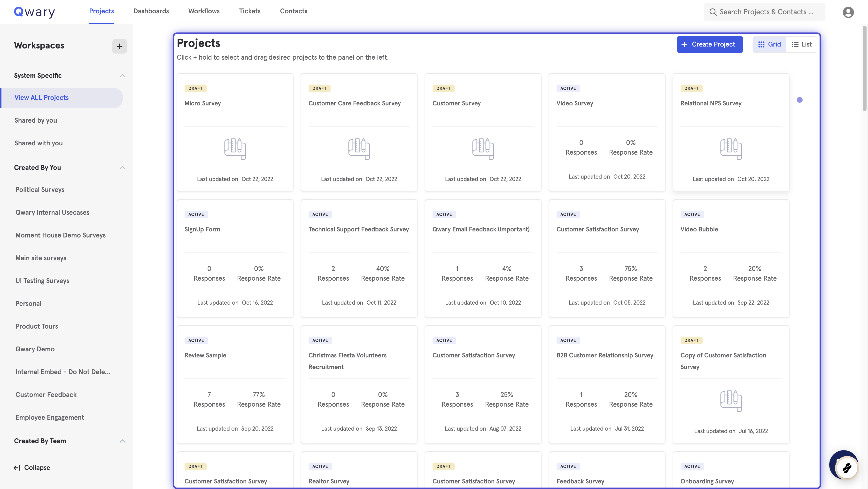The image size is (868, 489).
Task: Click the 77% Response Rate value
Action: coord(258,394)
